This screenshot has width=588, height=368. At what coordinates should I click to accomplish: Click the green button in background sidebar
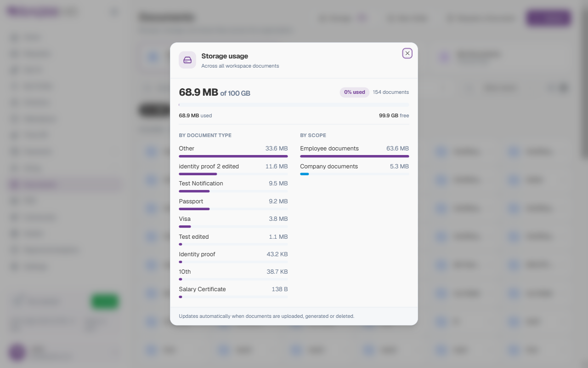click(105, 302)
